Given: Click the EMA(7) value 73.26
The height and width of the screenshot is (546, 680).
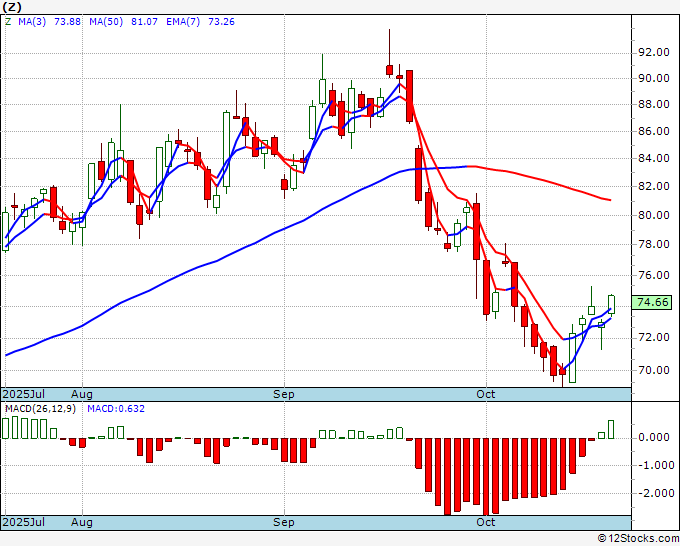Looking at the screenshot, I should [x=221, y=22].
